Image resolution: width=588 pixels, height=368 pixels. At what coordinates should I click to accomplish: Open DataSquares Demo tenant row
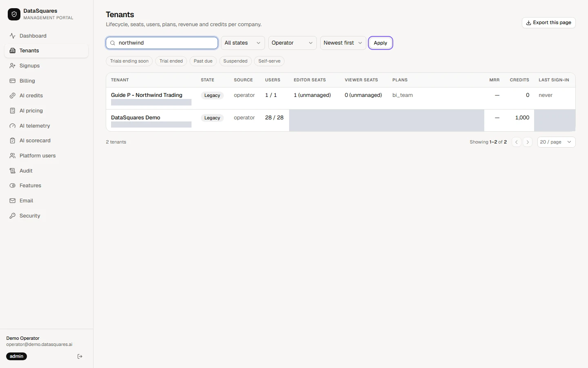coord(341,121)
